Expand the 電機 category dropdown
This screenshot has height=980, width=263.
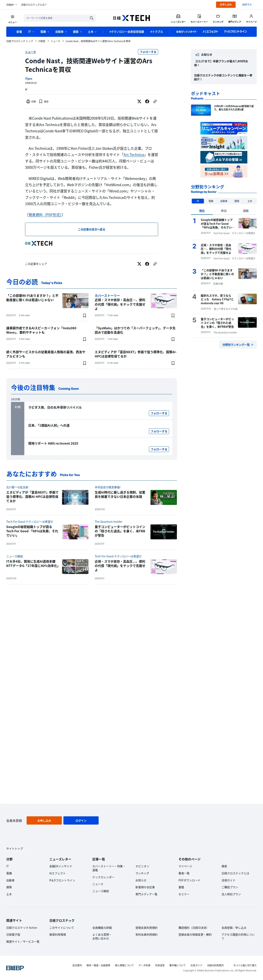point(44,32)
